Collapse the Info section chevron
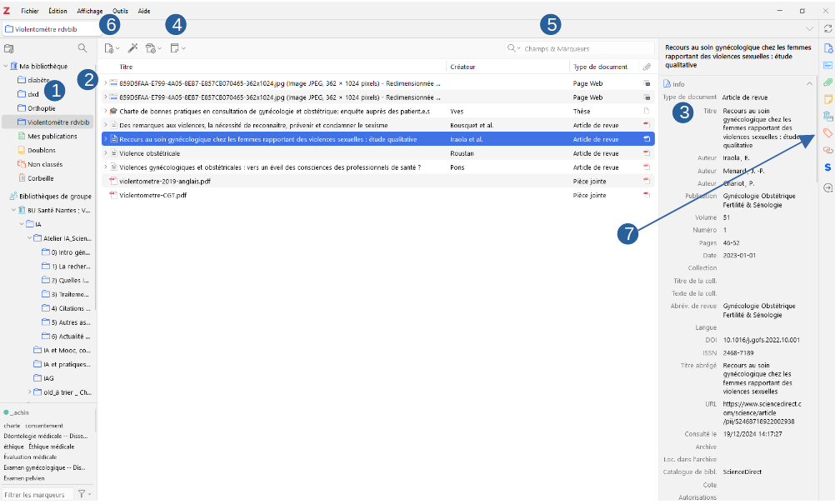835x504 pixels. pyautogui.click(x=808, y=84)
